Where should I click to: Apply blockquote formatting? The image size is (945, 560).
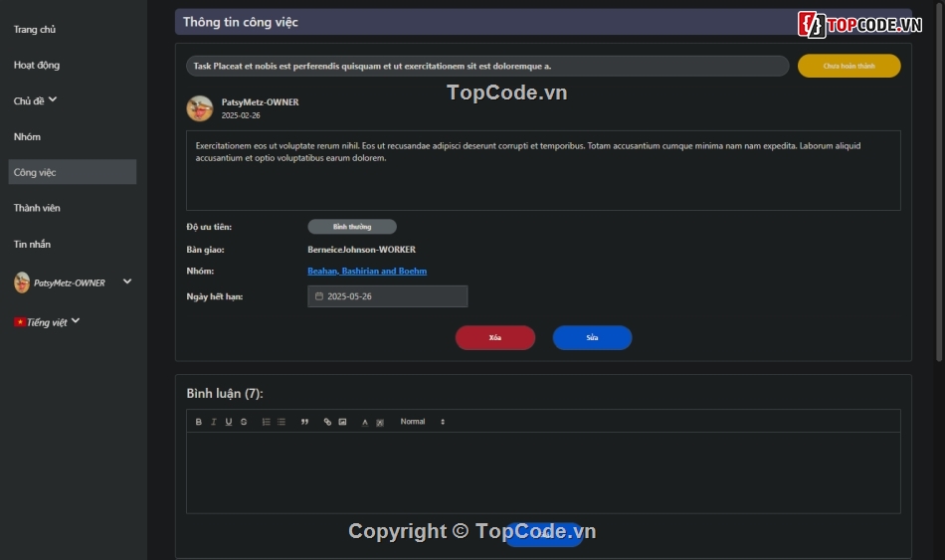304,422
